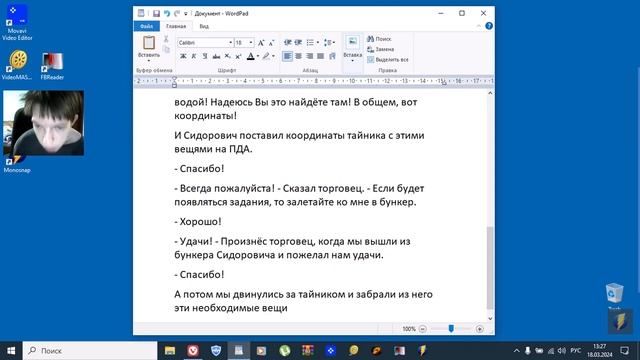Expand the Вставка dropdown arrow
The image size is (640, 360).
pos(352,61)
